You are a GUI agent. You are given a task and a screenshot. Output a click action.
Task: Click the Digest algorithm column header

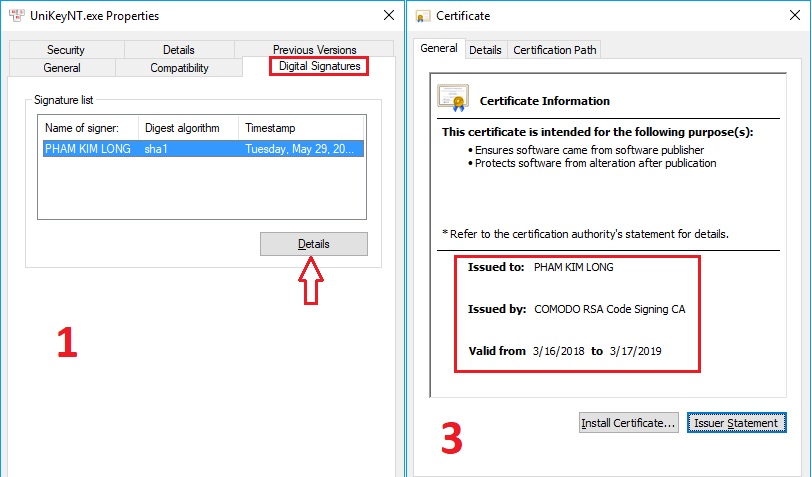188,128
